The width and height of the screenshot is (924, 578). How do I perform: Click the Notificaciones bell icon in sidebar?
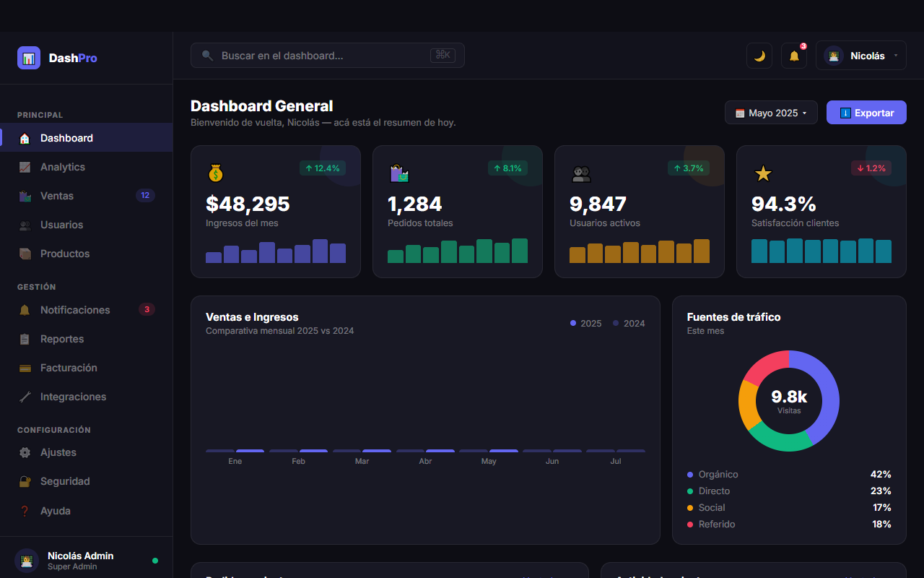25,310
